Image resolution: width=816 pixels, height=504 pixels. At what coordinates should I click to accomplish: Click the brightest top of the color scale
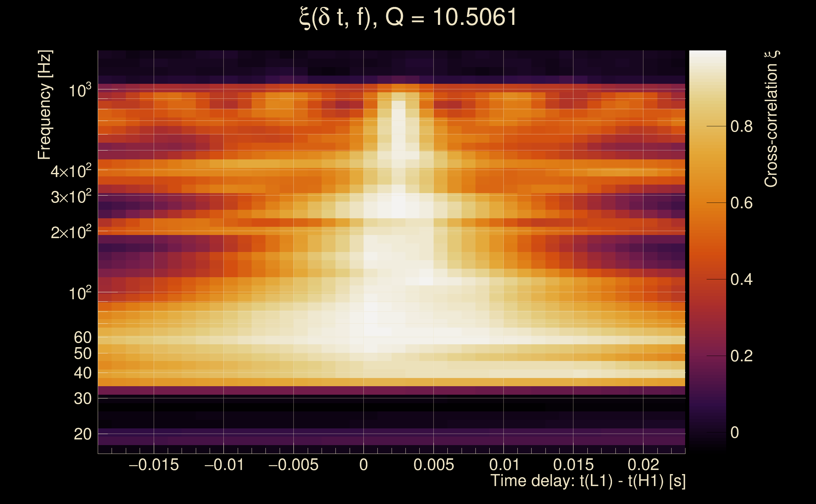point(708,53)
